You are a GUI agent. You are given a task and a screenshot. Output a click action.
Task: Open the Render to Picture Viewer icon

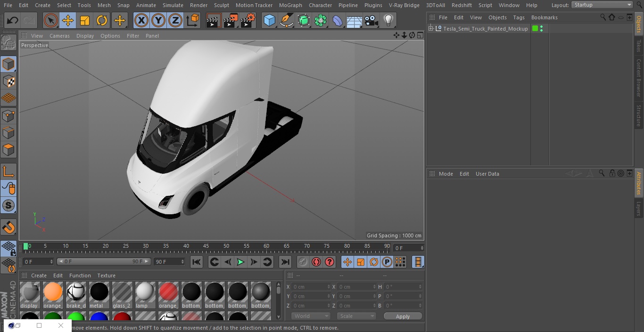pos(231,20)
